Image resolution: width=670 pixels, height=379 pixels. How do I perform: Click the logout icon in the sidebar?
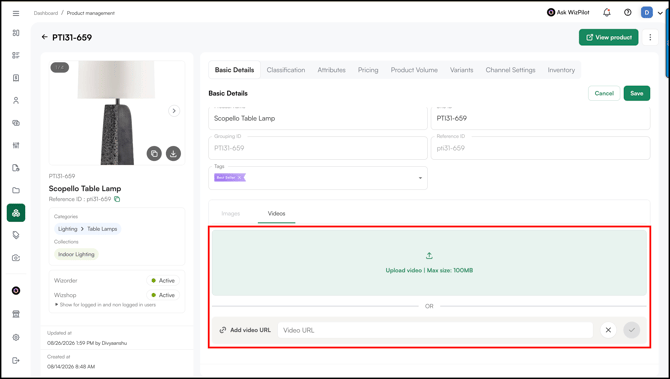tap(16, 360)
